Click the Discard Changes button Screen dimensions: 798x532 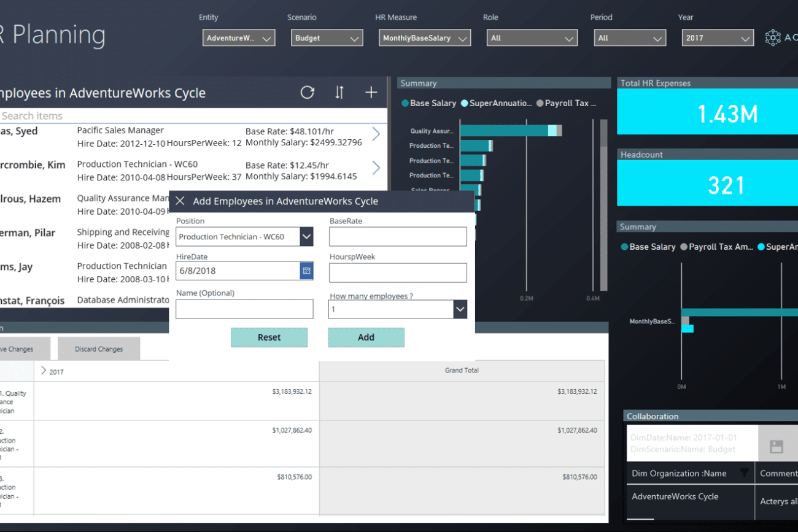99,349
